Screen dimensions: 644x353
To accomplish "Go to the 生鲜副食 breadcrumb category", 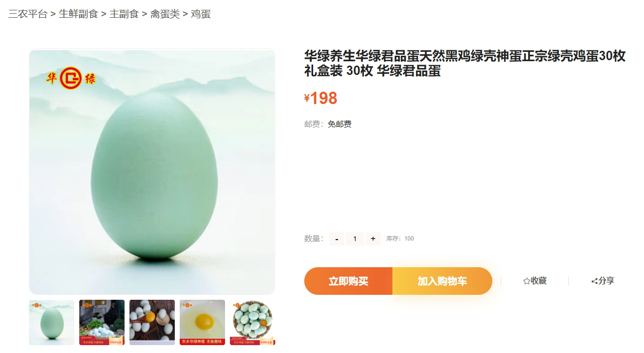I will point(78,14).
